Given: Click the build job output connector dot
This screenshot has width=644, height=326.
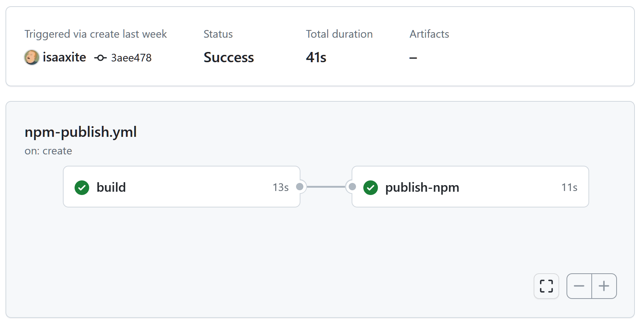Looking at the screenshot, I should tap(300, 187).
